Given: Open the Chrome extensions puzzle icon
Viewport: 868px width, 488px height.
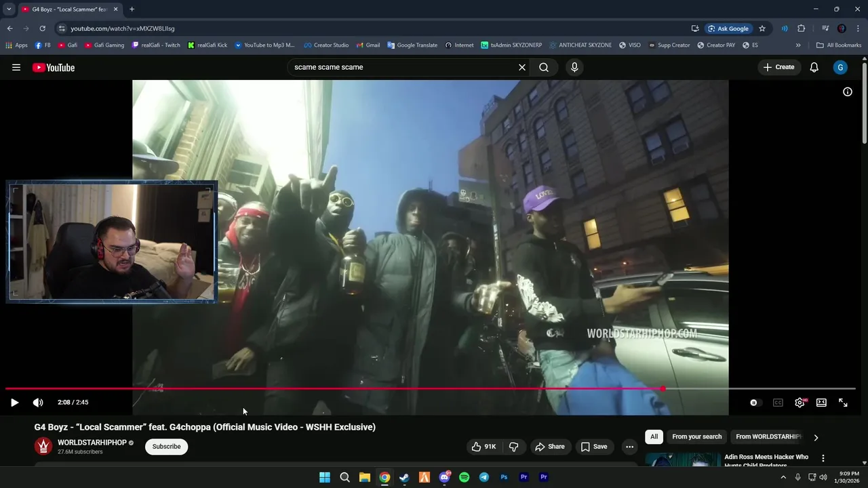Looking at the screenshot, I should pyautogui.click(x=802, y=28).
